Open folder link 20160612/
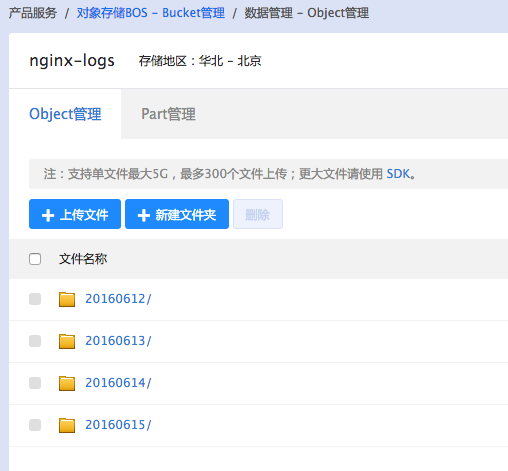Screen dimensions: 508x471 tap(118, 299)
